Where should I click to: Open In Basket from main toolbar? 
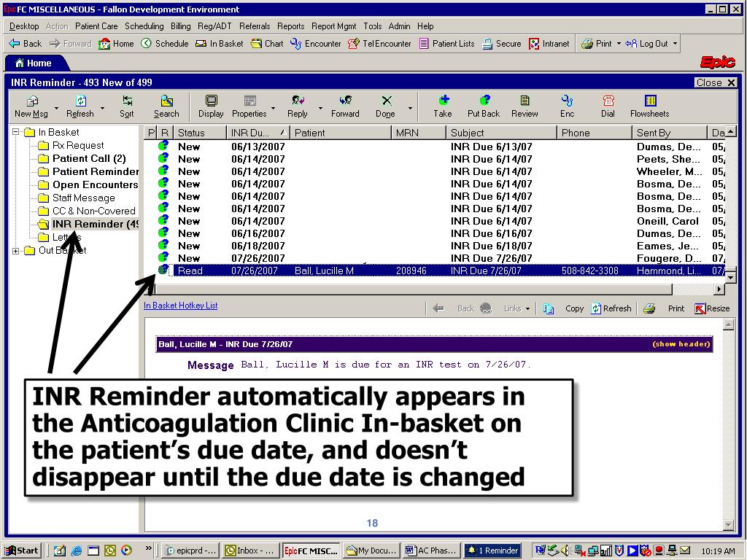click(220, 43)
